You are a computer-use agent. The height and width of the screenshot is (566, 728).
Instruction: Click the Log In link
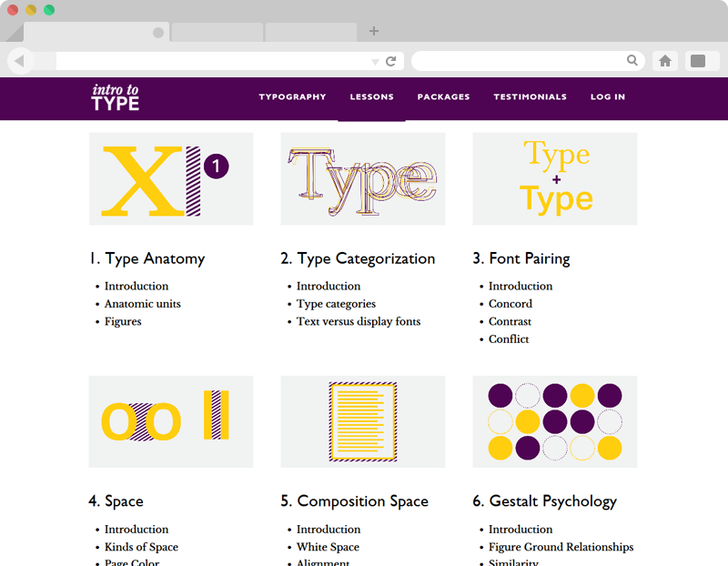click(607, 97)
